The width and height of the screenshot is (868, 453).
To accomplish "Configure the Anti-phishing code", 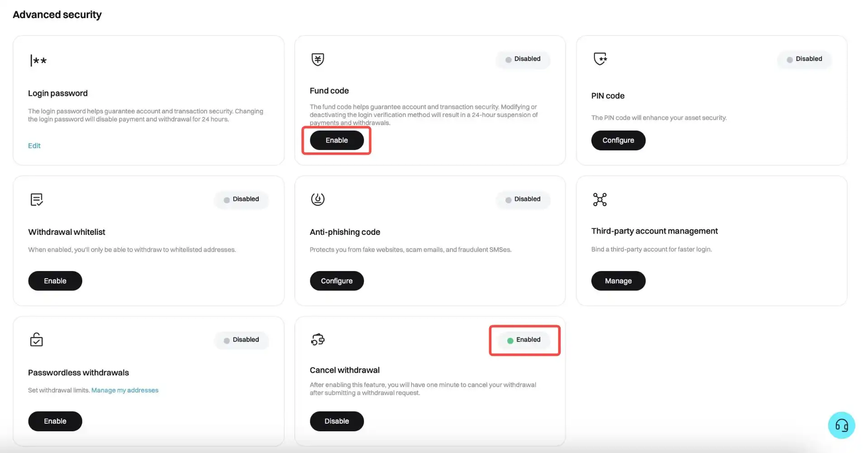I will 337,281.
